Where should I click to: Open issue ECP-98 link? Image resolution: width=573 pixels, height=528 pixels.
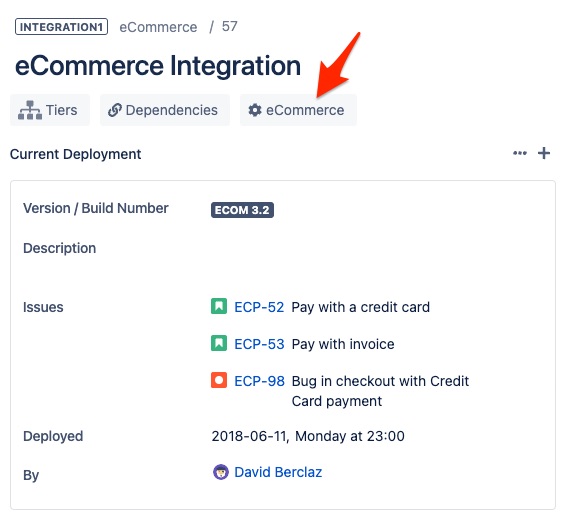259,381
